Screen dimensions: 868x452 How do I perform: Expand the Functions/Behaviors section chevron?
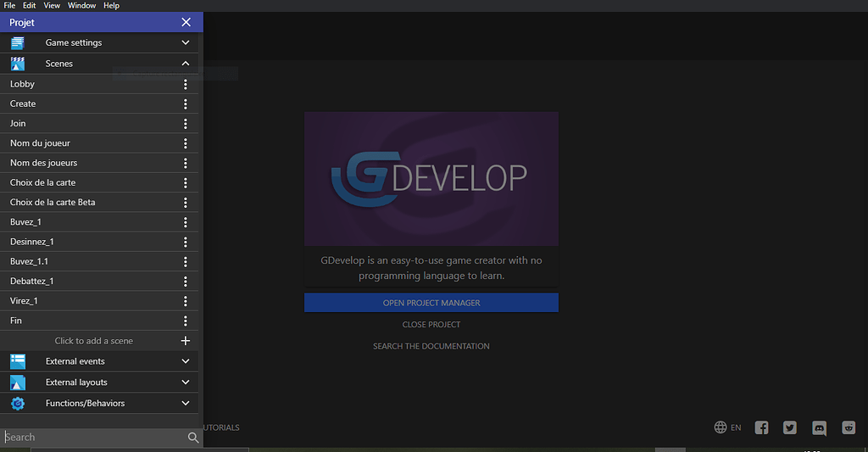pos(186,404)
